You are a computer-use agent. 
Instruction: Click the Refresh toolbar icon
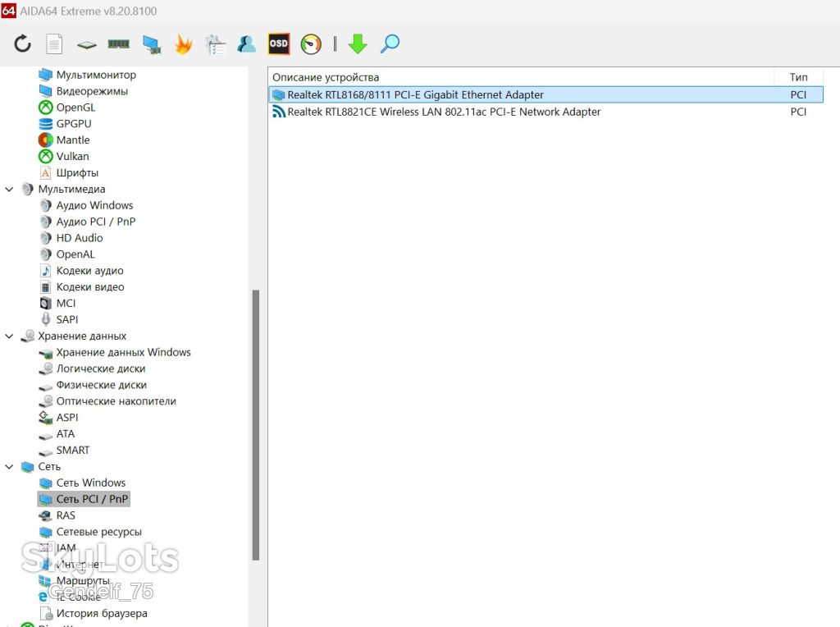pyautogui.click(x=22, y=43)
